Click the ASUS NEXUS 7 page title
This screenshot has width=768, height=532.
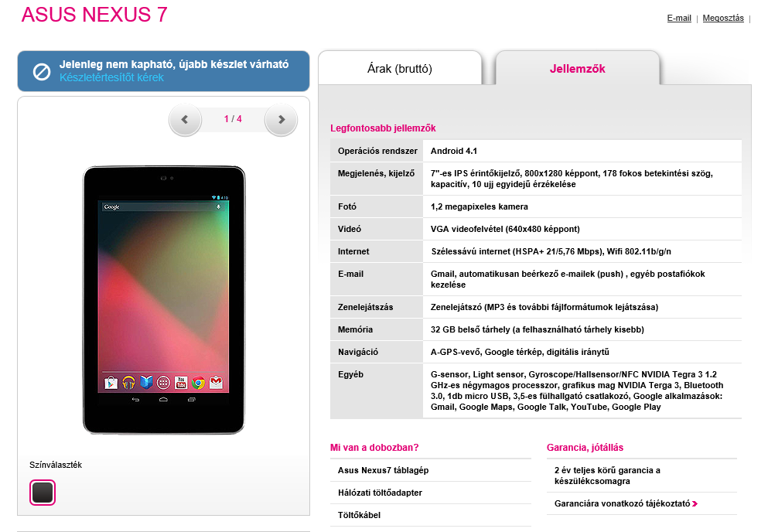point(94,15)
